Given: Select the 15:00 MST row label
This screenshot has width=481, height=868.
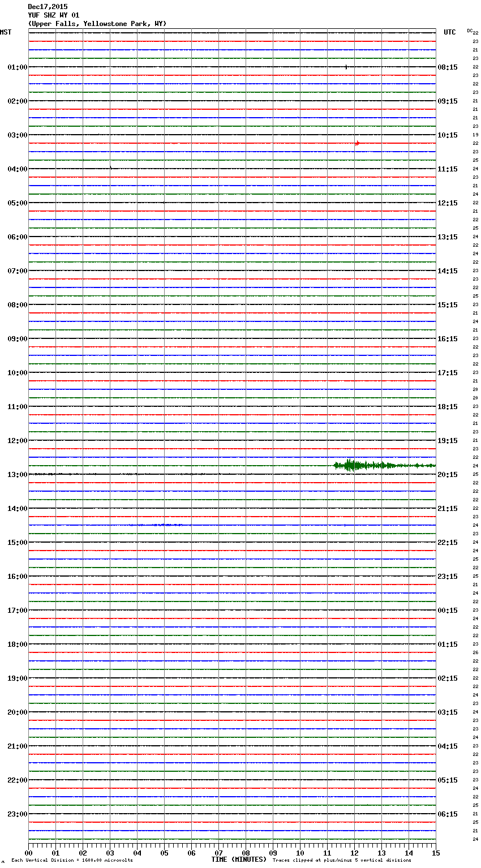Looking at the screenshot, I should tap(17, 543).
